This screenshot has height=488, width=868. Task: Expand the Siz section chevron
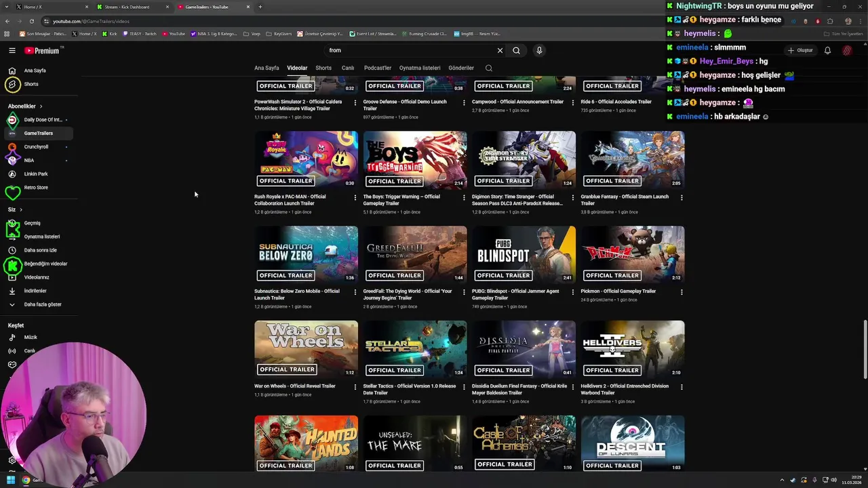point(21,209)
